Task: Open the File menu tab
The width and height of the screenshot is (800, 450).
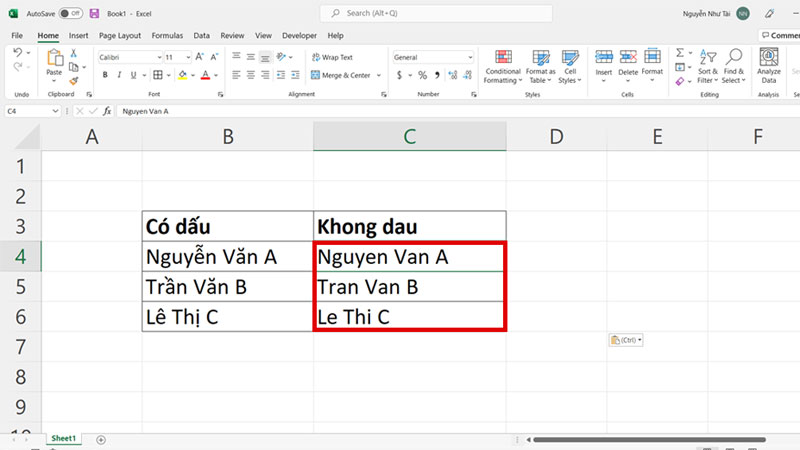Action: tap(17, 36)
